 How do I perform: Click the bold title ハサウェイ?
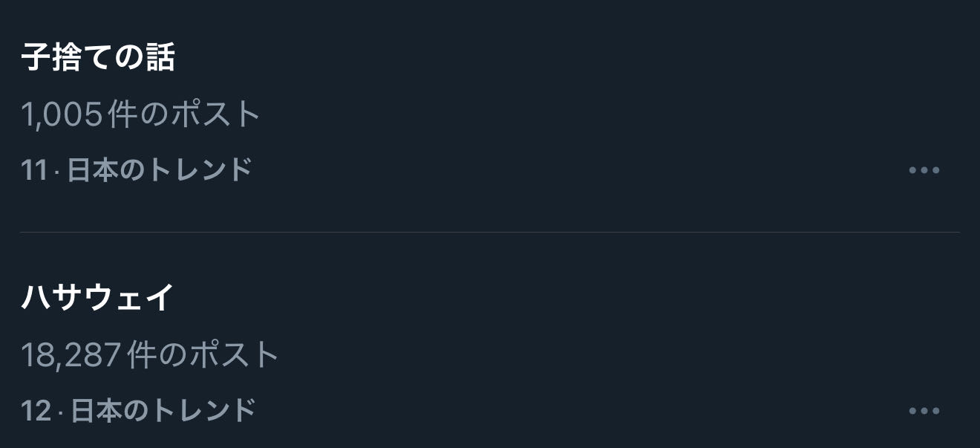point(98,297)
